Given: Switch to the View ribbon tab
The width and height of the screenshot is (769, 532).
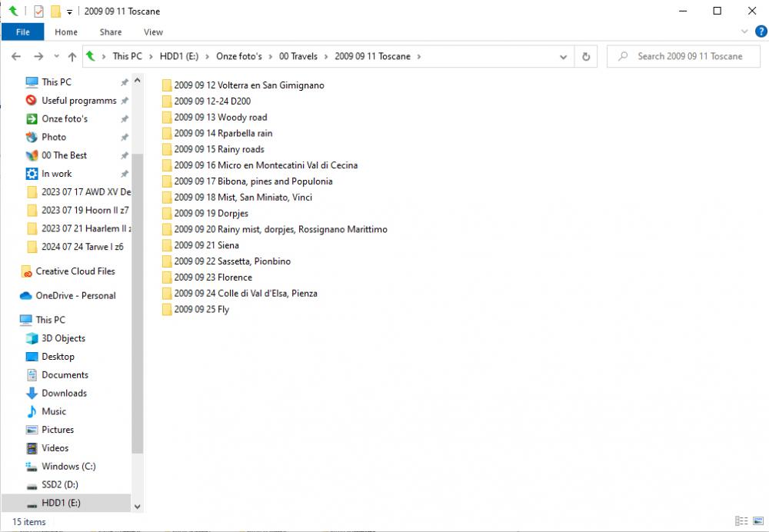Looking at the screenshot, I should (153, 32).
